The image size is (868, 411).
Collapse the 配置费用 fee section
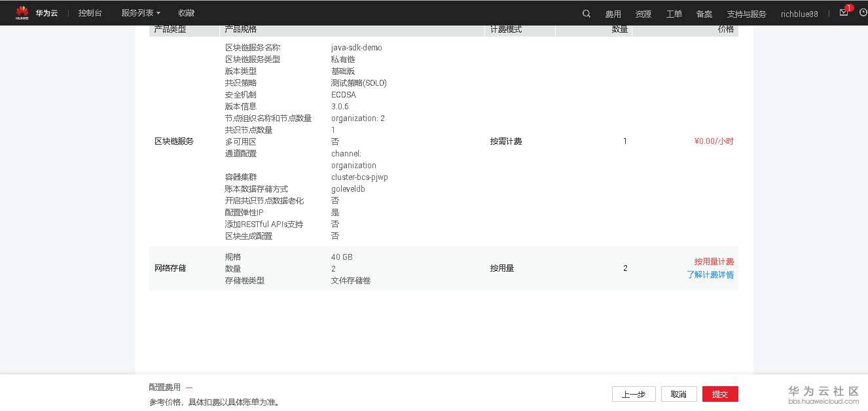coord(189,387)
